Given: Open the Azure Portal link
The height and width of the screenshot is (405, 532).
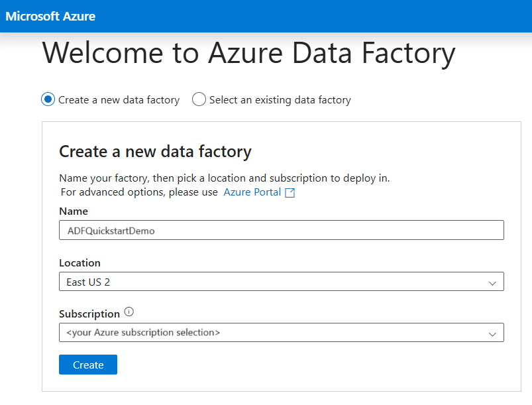Looking at the screenshot, I should point(252,192).
